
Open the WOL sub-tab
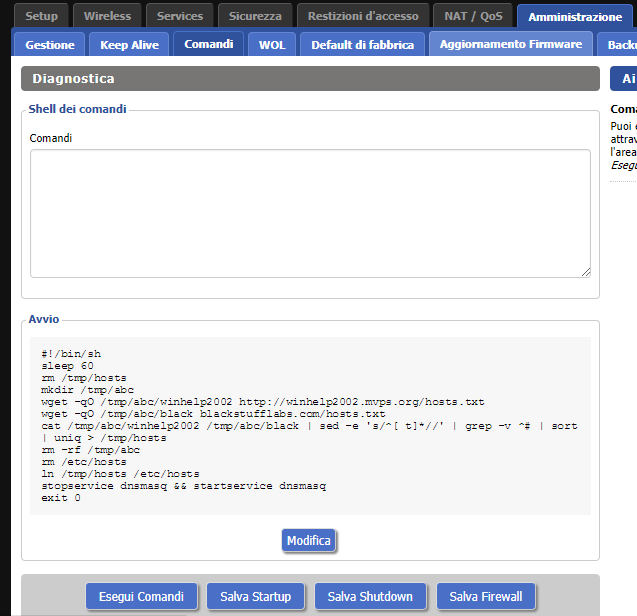tap(272, 44)
